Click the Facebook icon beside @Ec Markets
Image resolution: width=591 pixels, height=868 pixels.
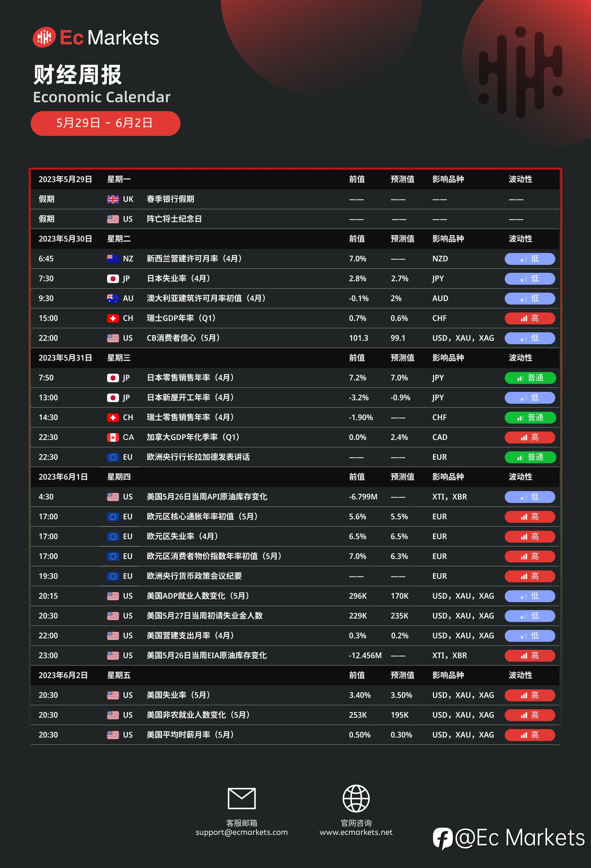(x=443, y=838)
